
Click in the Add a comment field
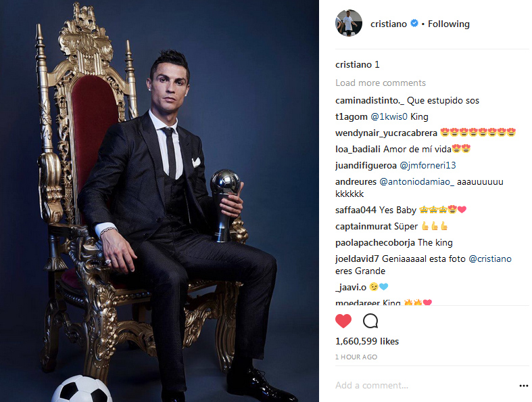[424, 385]
